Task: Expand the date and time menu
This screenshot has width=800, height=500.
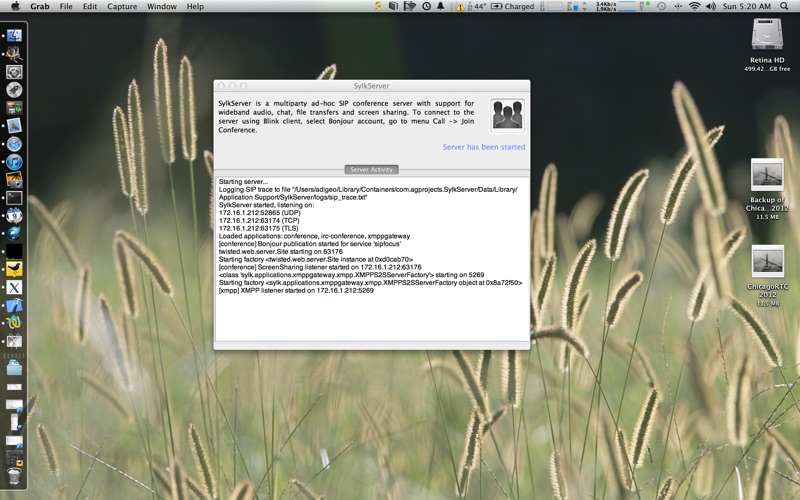Action: coord(741,6)
